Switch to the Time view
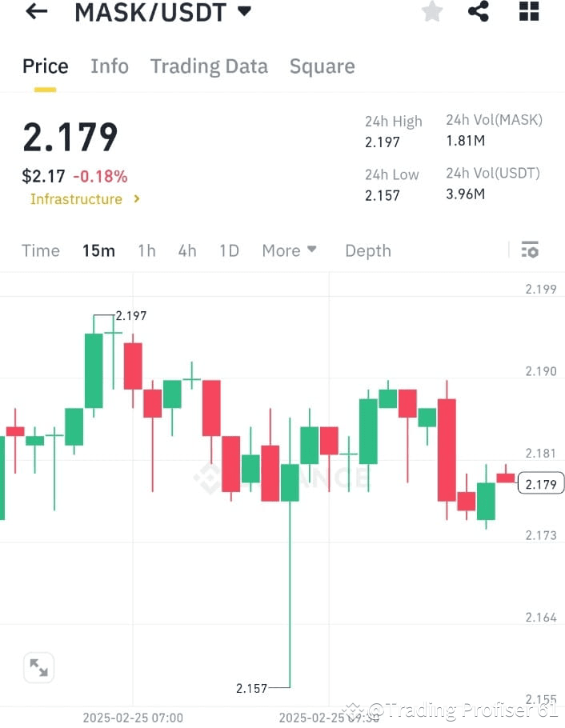565x728 pixels. tap(41, 250)
